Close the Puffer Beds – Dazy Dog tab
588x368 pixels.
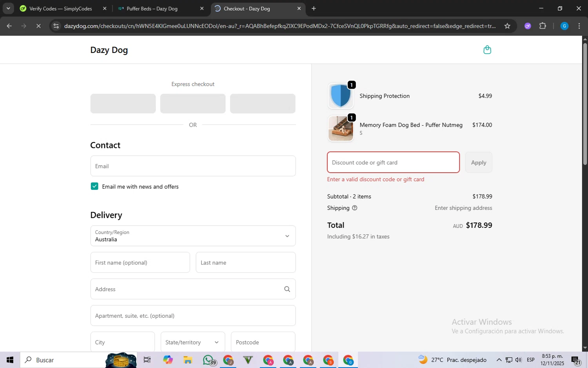202,8
